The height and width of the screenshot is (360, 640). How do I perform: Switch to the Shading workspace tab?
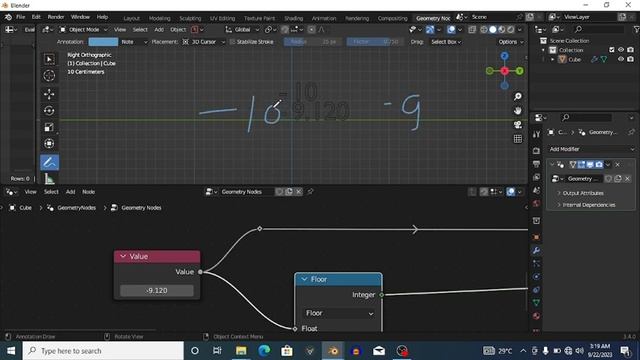pos(293,18)
